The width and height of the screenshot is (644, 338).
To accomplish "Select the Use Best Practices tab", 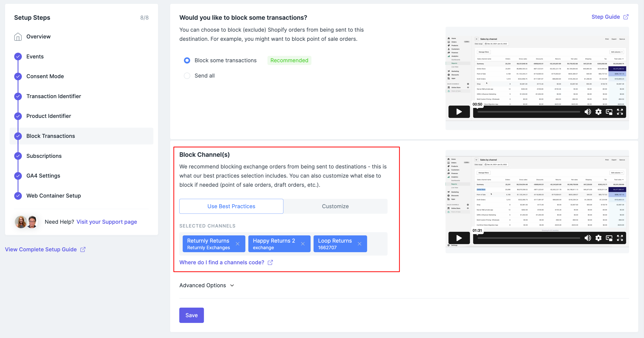I will click(x=231, y=206).
